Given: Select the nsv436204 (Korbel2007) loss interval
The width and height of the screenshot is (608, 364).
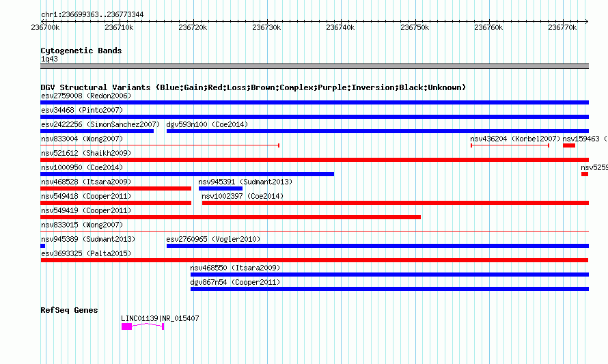Looking at the screenshot, I should (x=510, y=145).
